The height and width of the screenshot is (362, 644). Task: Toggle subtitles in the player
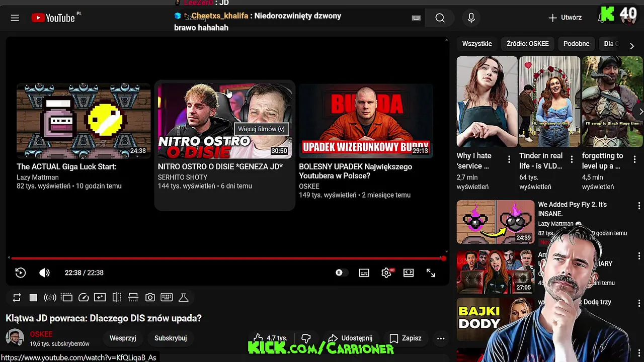click(364, 273)
